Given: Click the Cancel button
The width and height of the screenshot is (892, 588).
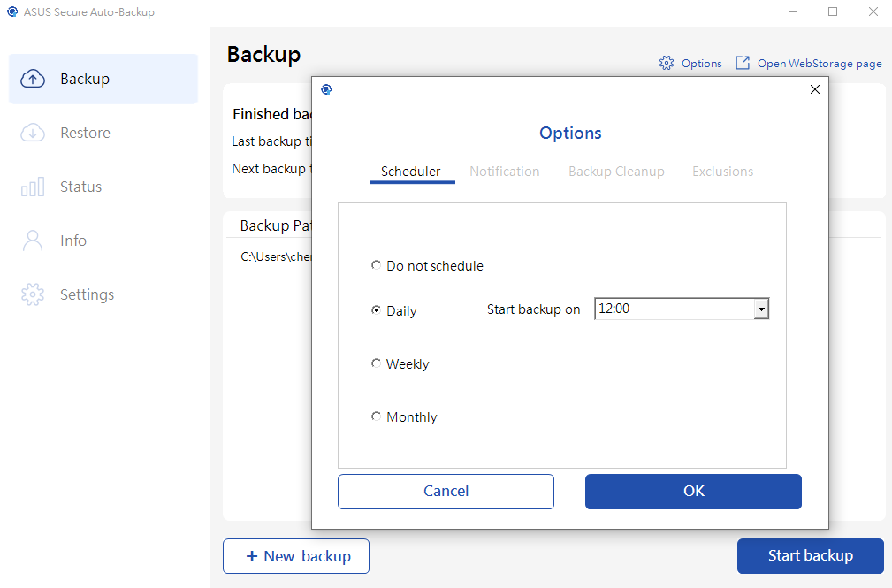Looking at the screenshot, I should [x=446, y=492].
